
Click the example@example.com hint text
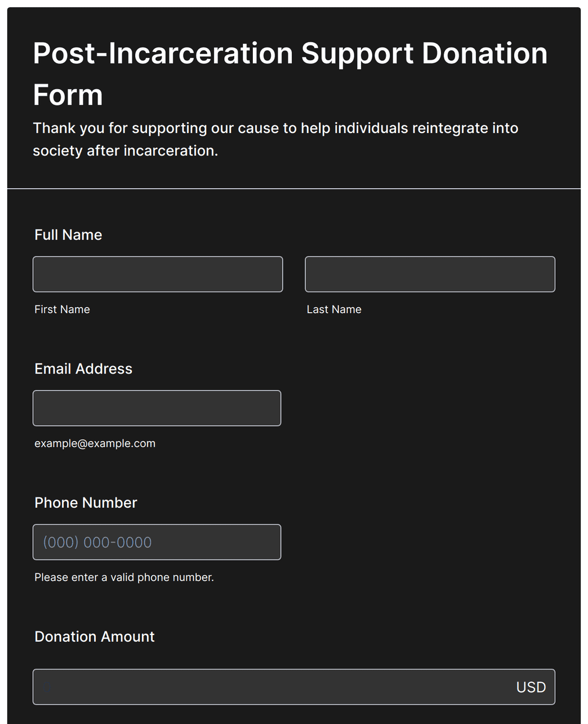[x=95, y=443]
